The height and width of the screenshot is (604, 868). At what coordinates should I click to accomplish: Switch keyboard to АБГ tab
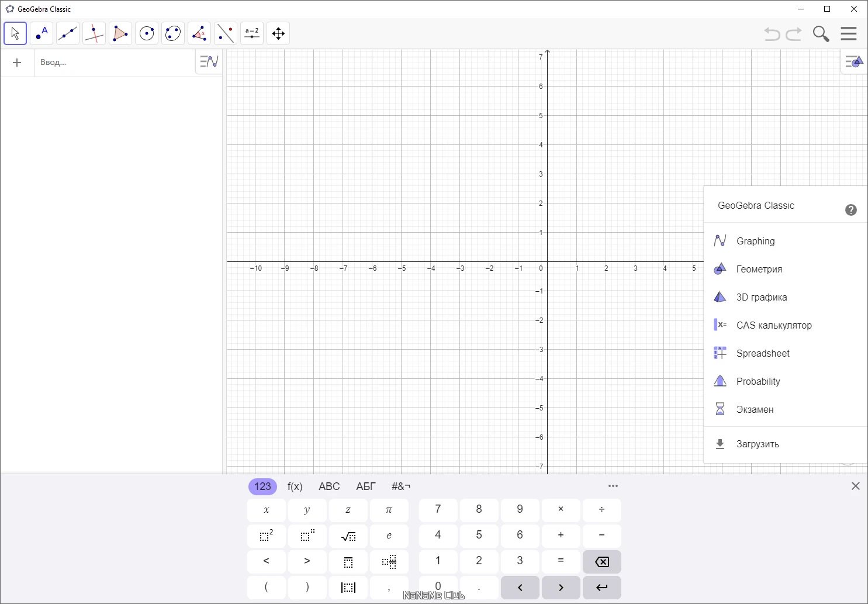(366, 486)
